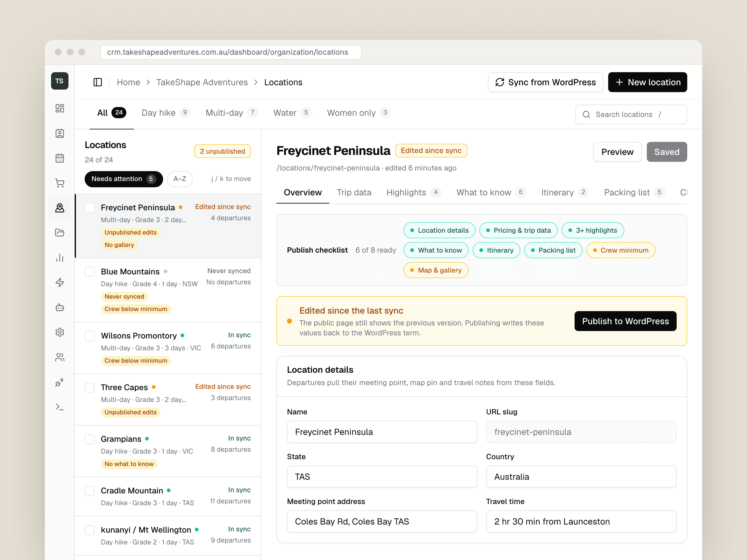Click the New location button
The height and width of the screenshot is (560, 747).
(x=647, y=82)
